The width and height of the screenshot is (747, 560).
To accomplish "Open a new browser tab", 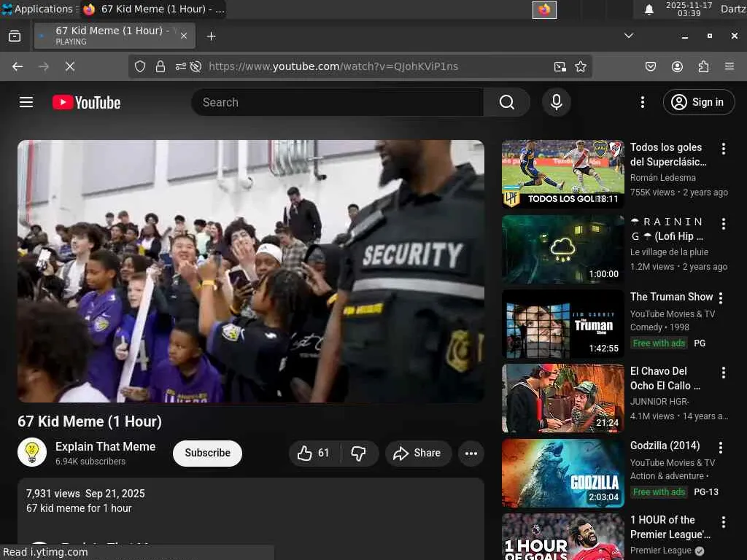I will point(211,36).
